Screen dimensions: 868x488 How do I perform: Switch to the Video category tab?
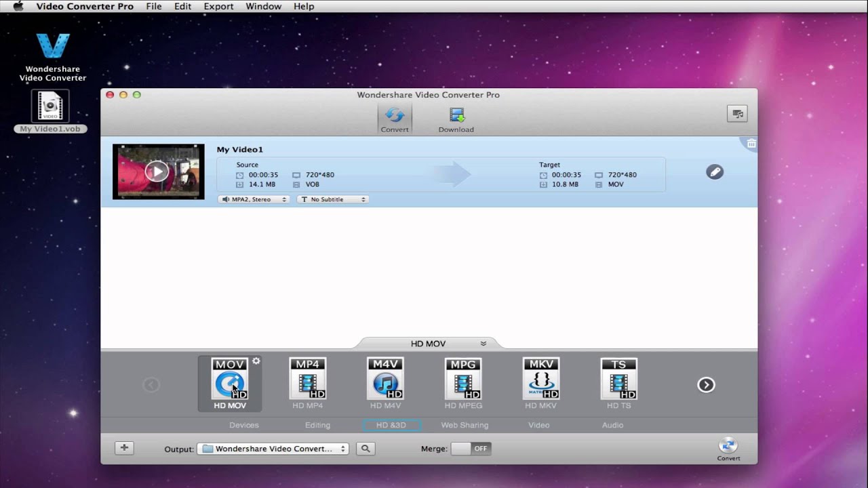[539, 425]
